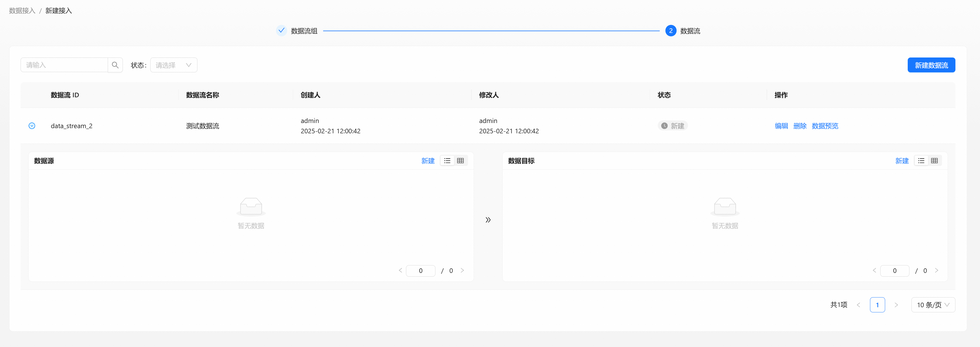Toggle selection of data_stream_2 row
980x347 pixels.
tap(33, 125)
